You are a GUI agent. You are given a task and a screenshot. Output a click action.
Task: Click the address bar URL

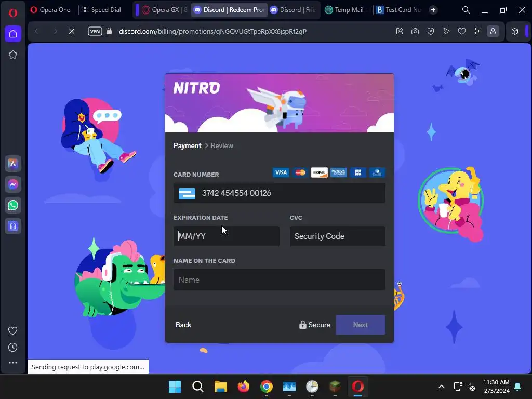pos(212,31)
